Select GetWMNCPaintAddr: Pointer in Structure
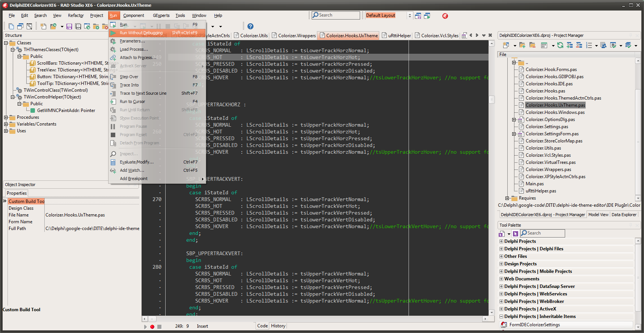The width and height of the screenshot is (644, 333). [66, 110]
